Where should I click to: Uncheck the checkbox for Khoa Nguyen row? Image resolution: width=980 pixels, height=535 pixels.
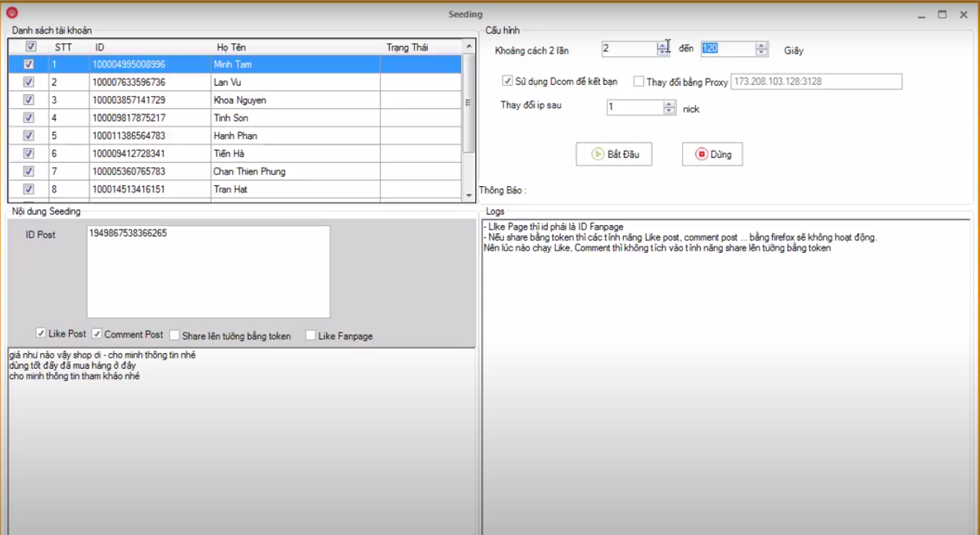(29, 100)
